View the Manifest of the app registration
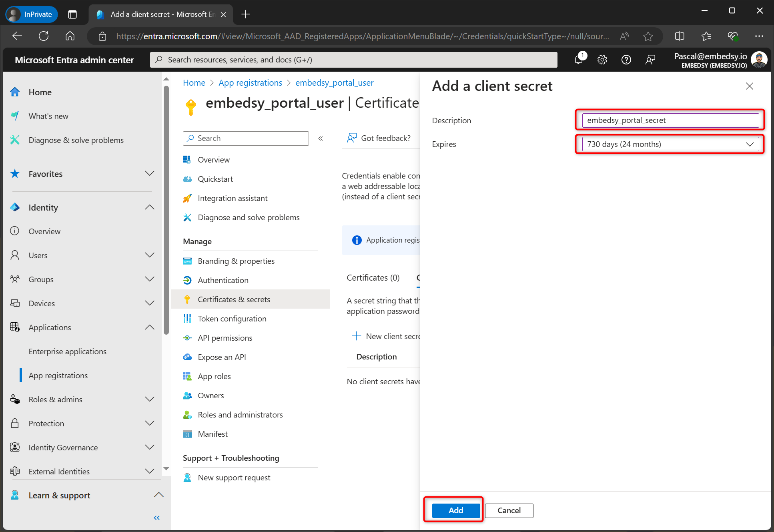Viewport: 774px width, 532px height. click(213, 434)
